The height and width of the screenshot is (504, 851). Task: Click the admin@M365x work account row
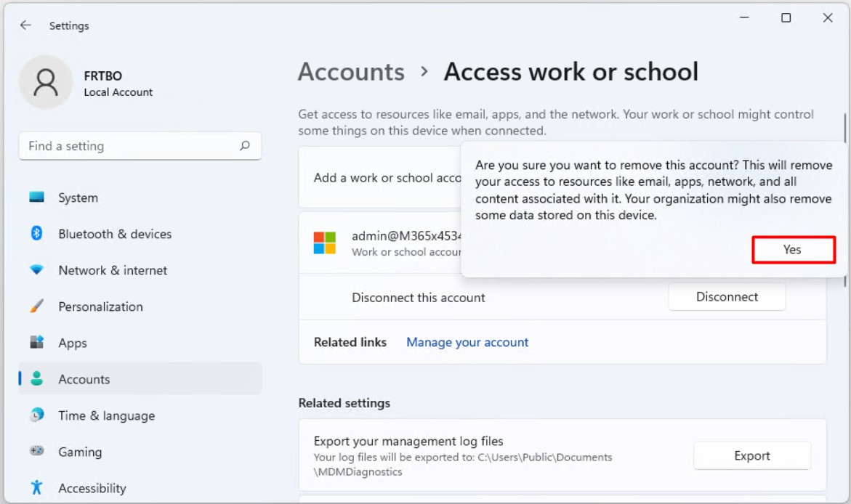click(380, 243)
